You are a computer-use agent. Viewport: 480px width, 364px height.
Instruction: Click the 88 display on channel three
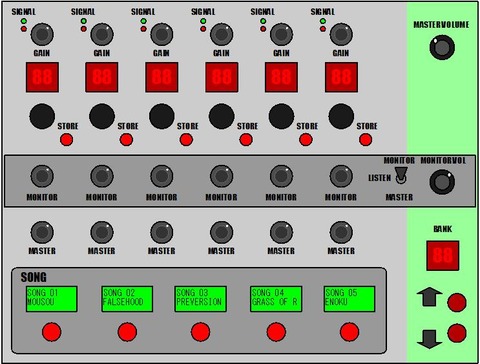(162, 77)
